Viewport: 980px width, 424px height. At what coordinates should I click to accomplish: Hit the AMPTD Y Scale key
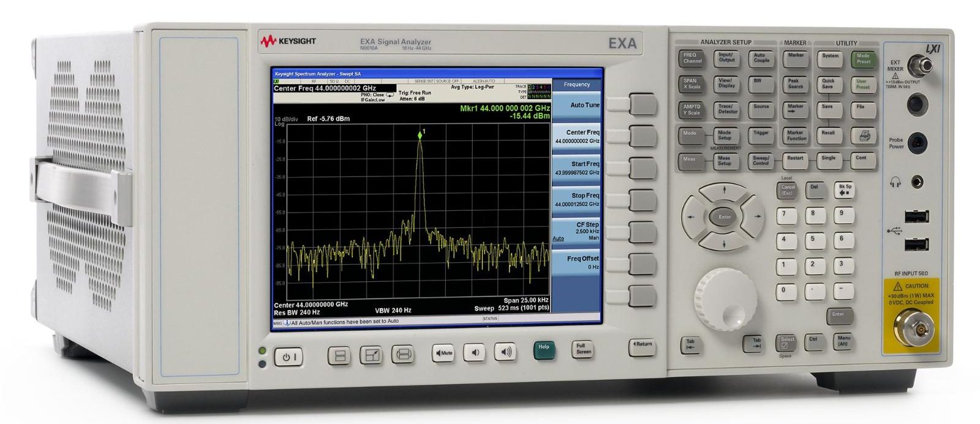tap(691, 110)
